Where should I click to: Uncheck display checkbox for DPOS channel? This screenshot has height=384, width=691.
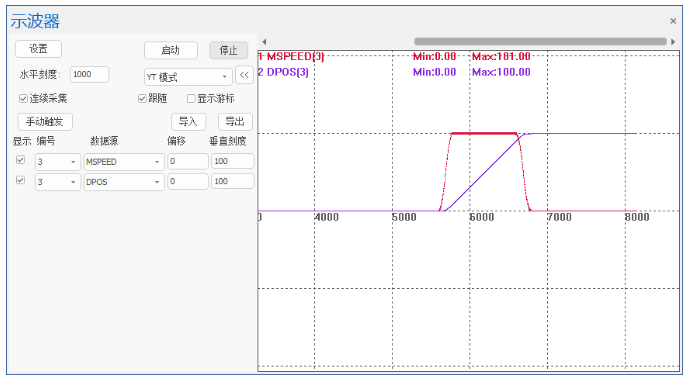pos(20,180)
